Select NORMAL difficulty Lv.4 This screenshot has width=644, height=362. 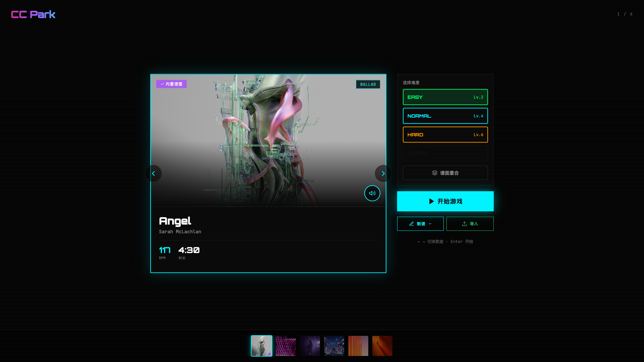445,116
